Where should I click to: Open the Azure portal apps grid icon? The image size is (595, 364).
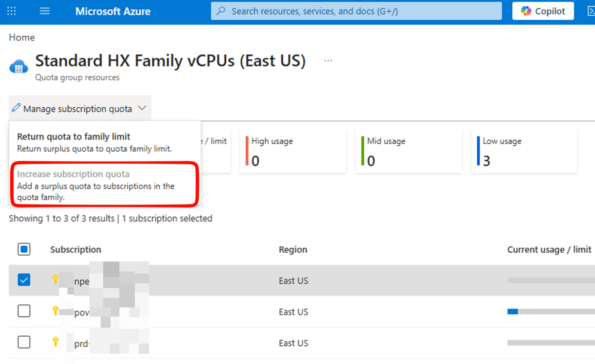(x=12, y=11)
